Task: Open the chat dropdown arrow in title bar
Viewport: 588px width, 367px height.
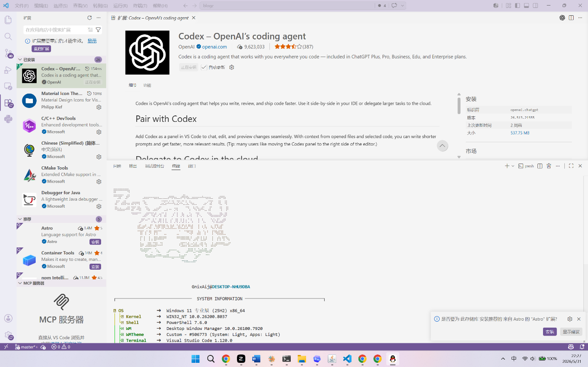Action: point(403,6)
